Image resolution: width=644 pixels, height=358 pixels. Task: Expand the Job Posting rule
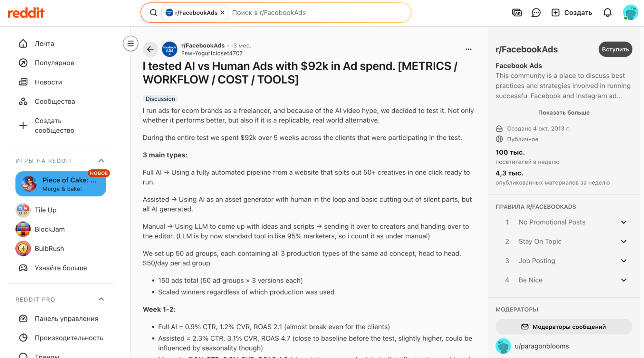[564, 261]
